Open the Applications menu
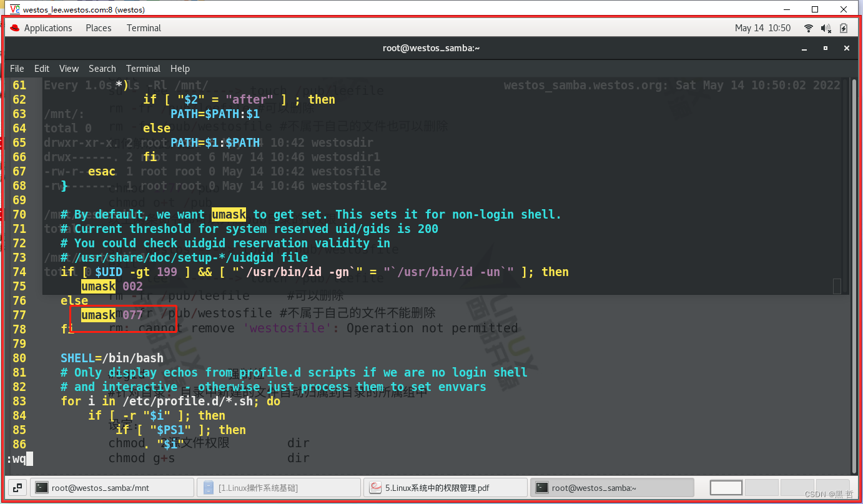 coord(47,27)
